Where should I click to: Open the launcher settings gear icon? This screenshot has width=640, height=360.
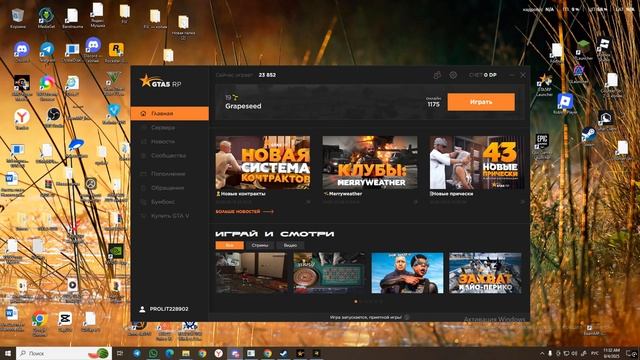(453, 75)
